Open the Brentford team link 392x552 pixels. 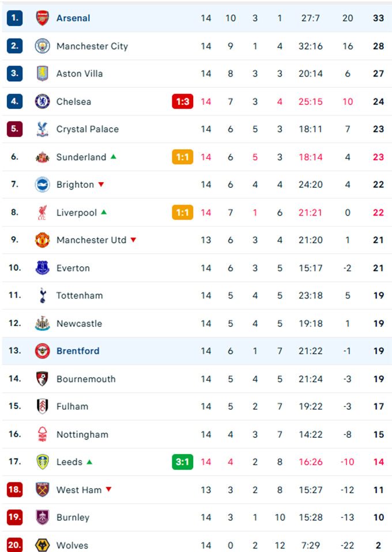click(78, 351)
